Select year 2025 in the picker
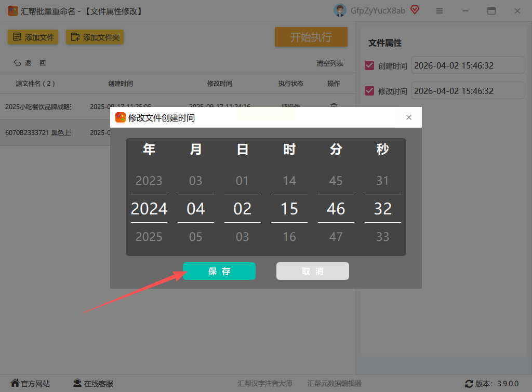Screen dimensions: 532x392 point(149,236)
